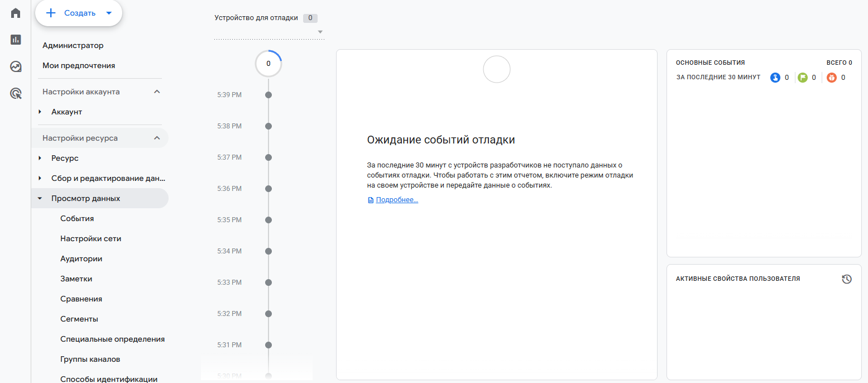Expand the Аккаунт tree item

[40, 112]
